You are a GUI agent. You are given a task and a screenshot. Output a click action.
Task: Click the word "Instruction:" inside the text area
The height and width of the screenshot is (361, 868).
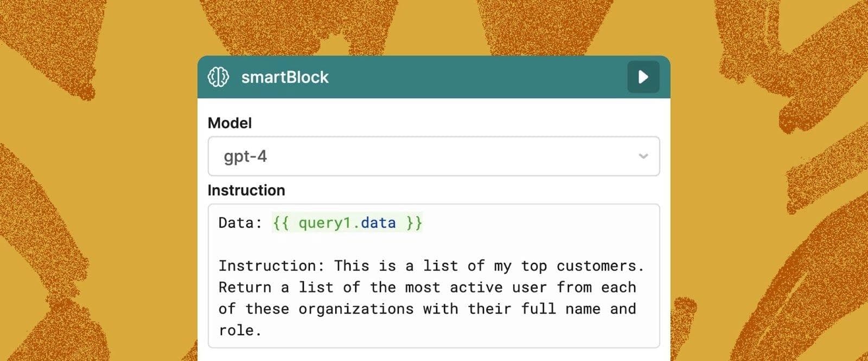point(271,266)
